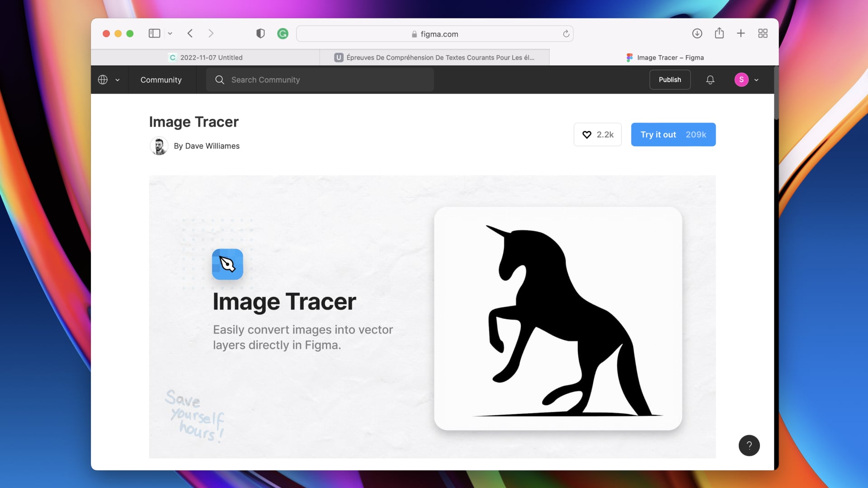Expand the globe dropdown chevron

(118, 80)
